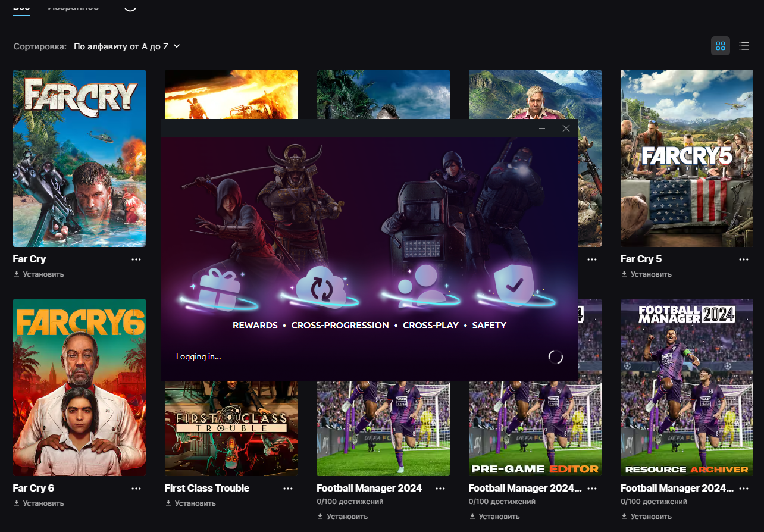Open the Pre-Game Editor cover art
The image size is (764, 532).
point(535,428)
